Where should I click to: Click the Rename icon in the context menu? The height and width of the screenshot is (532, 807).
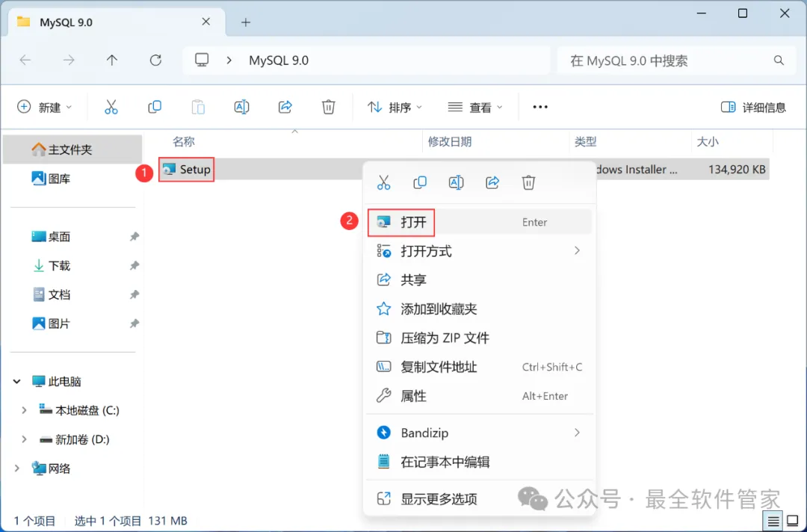(x=456, y=182)
